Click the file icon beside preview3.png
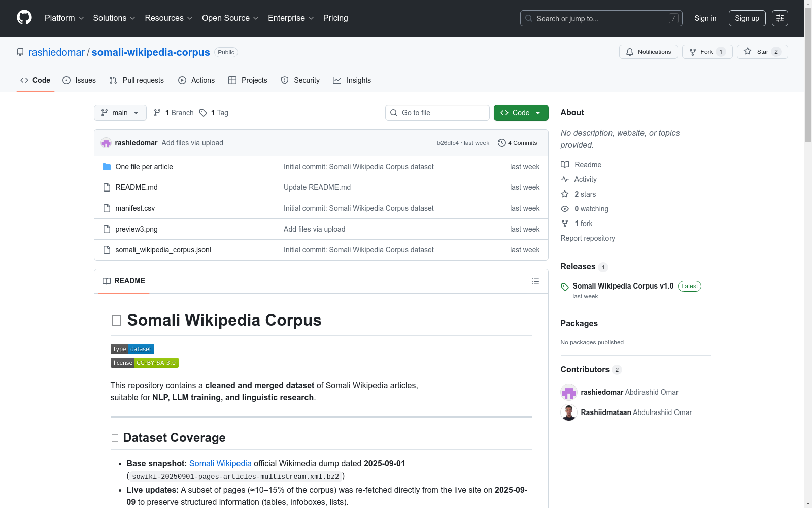 point(107,229)
